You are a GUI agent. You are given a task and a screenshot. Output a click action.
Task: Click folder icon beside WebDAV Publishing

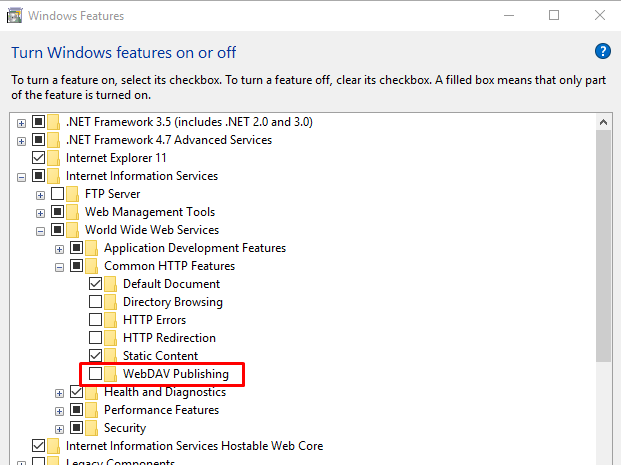(110, 374)
